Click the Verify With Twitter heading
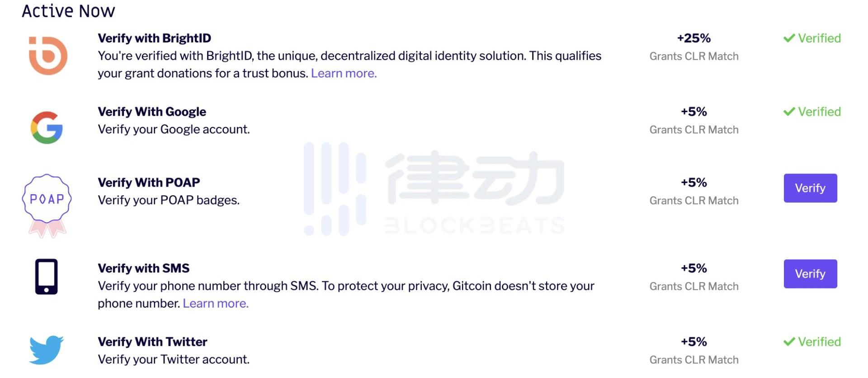Image resolution: width=868 pixels, height=378 pixels. pos(152,342)
